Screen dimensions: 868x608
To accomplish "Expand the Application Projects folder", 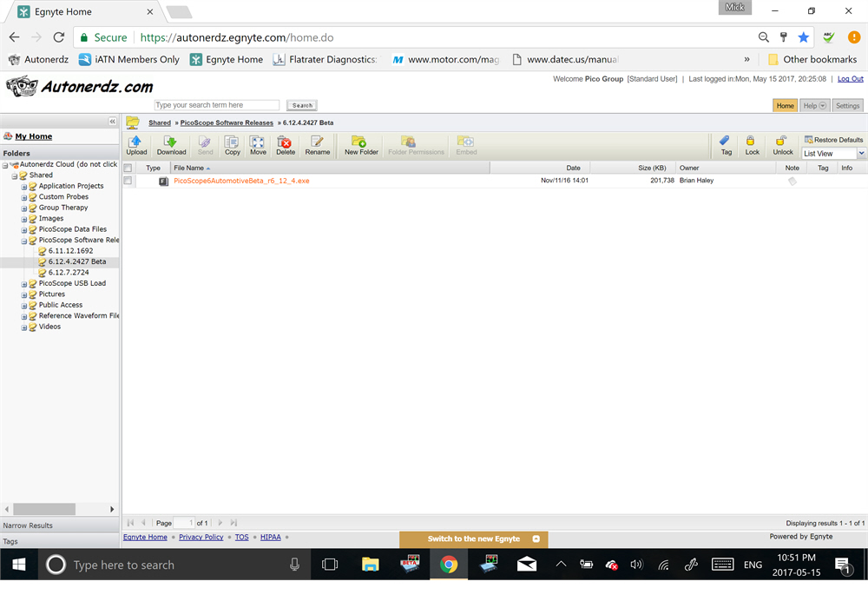I will (x=23, y=187).
